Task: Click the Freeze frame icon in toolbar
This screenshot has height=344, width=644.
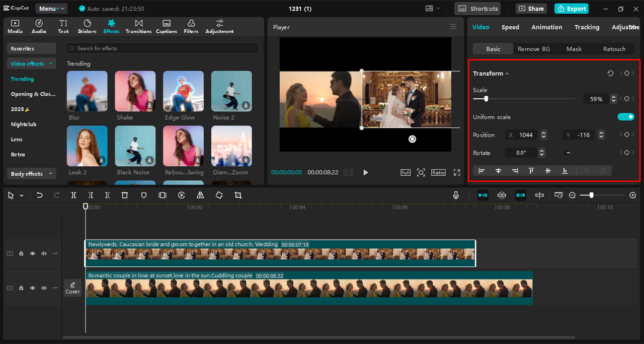Action: click(x=163, y=195)
